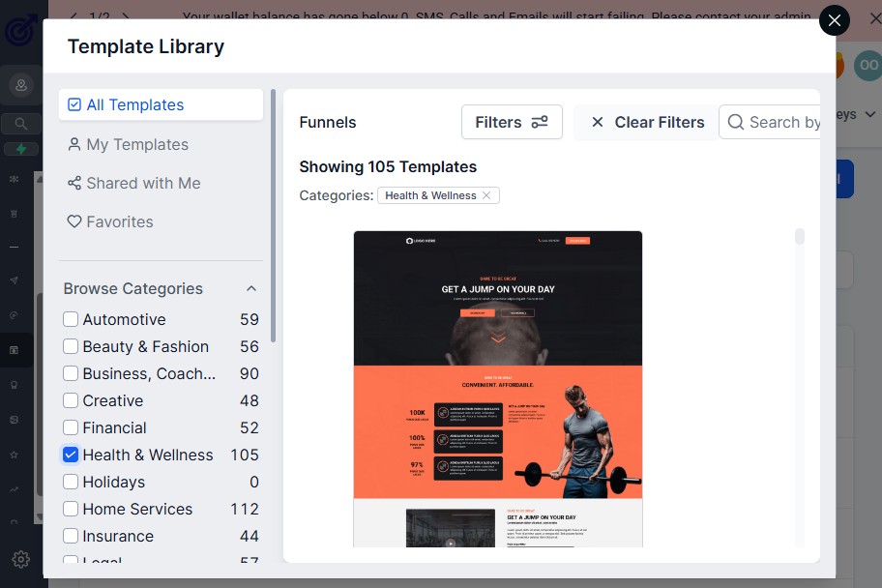Dismiss the wallet balance warning banner
Screen dimensions: 882x588
click(875, 18)
